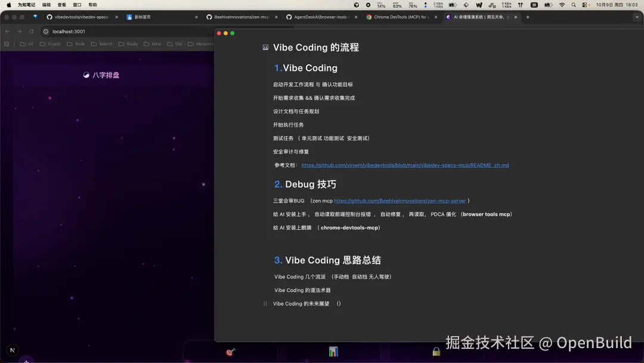This screenshot has height=363, width=644.
Task: Click the line 启动开发工作流程 与 确认功能目标
Action: 313,85
